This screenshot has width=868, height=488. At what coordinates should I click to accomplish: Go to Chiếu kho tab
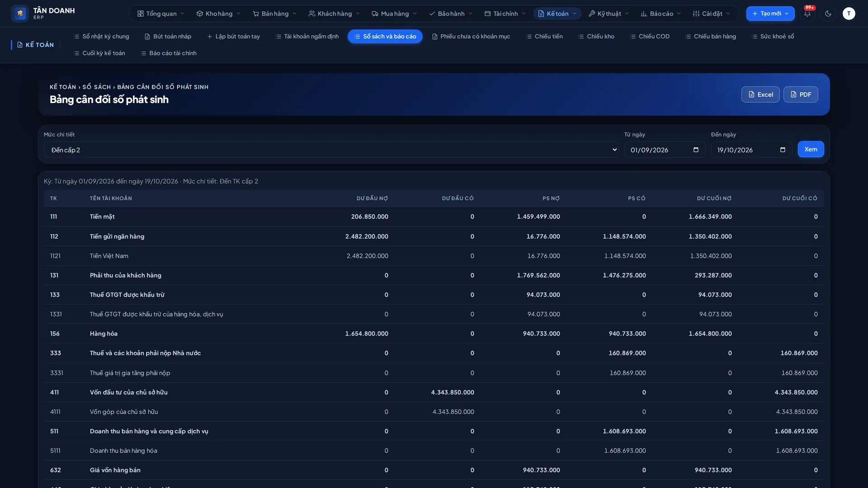click(x=596, y=36)
